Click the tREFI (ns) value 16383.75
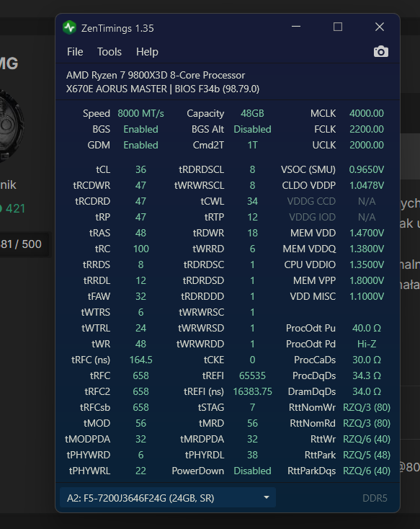The height and width of the screenshot is (529, 420). 252,391
